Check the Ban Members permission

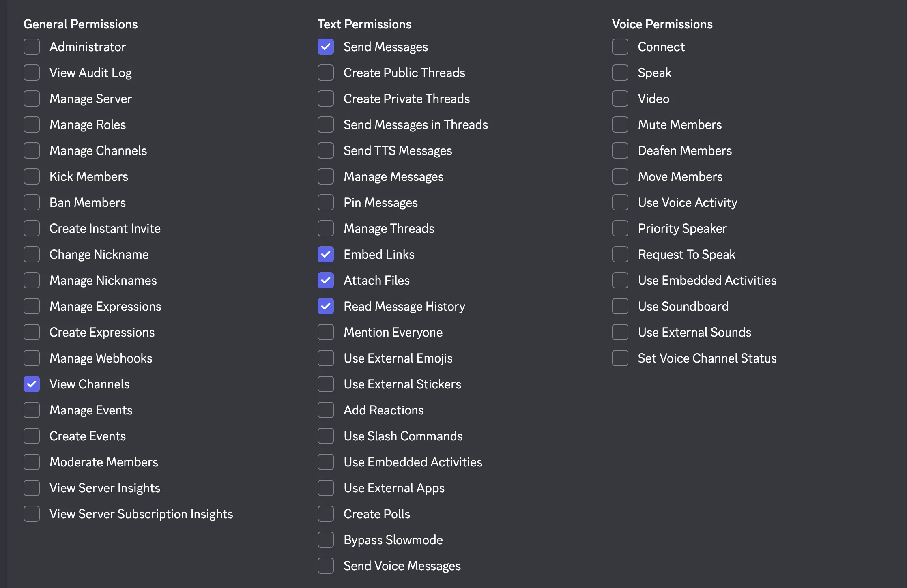(32, 202)
